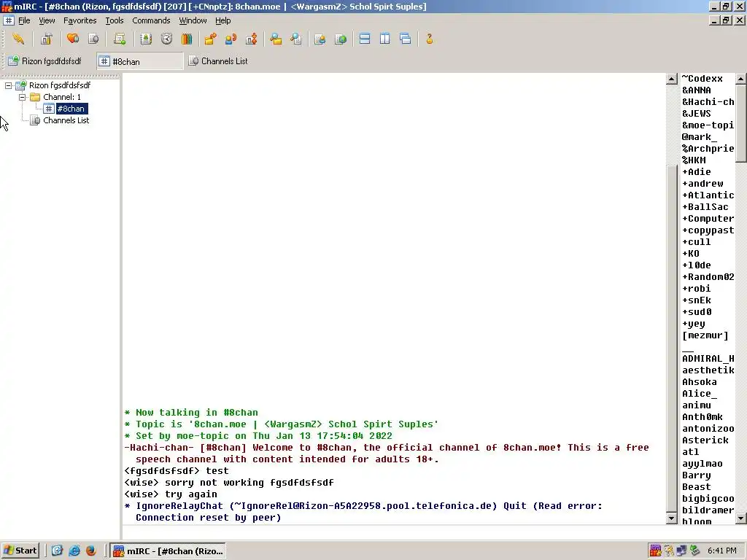747x560 pixels.
Task: Open Channels List toolbar icon
Action: [x=94, y=39]
